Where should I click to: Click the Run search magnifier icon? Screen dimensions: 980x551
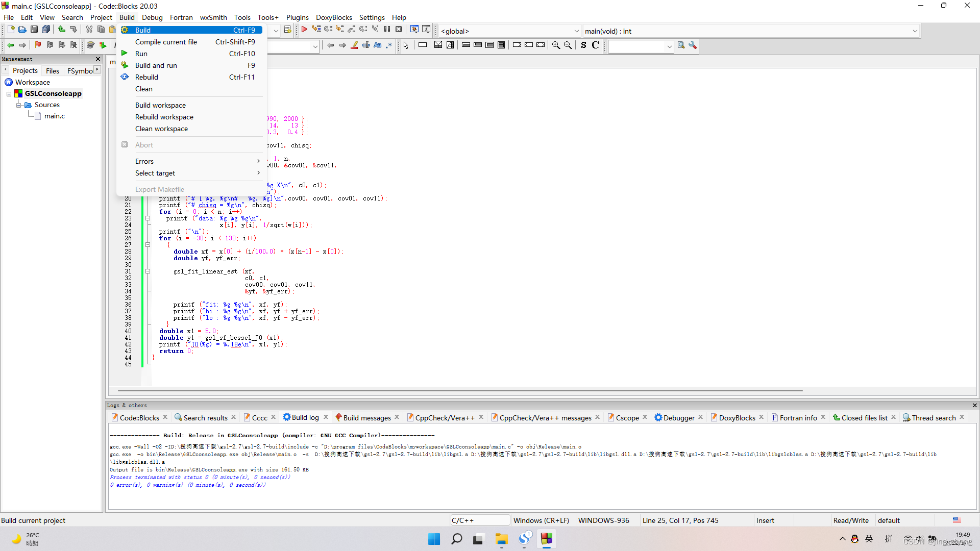coord(681,45)
